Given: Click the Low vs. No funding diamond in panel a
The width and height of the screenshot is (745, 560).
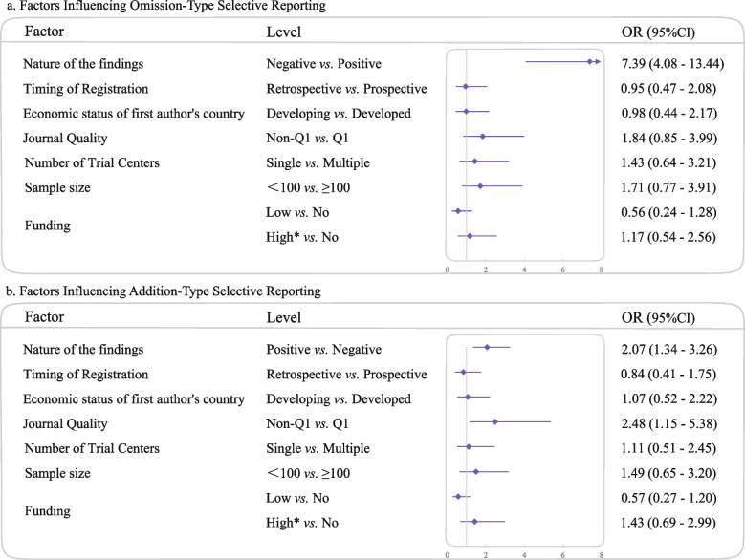Looking at the screenshot, I should pos(458,210).
